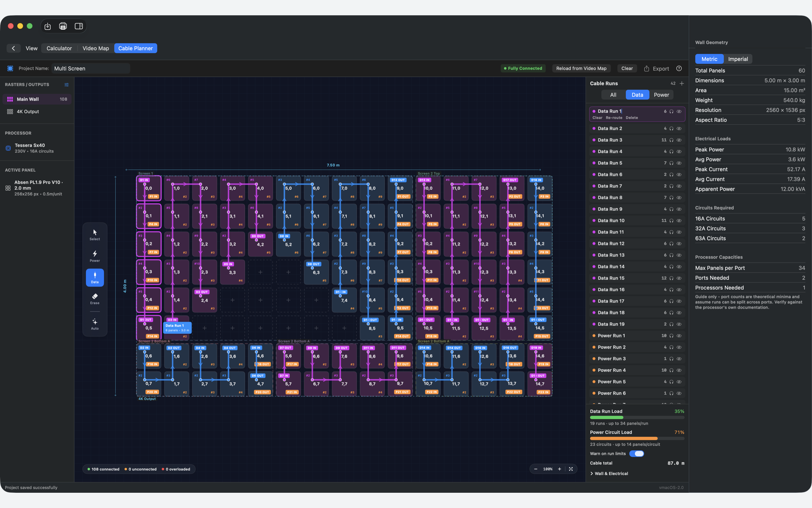Click headphone icon for Data Run 15

coord(671,278)
